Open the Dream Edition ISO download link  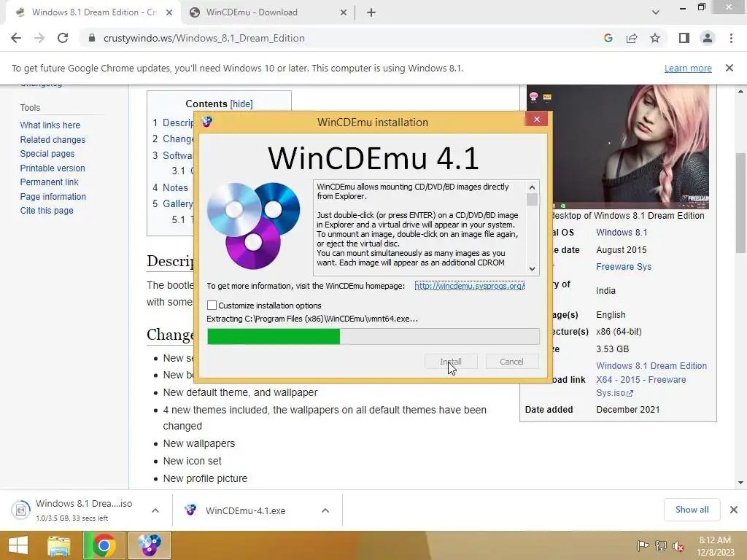tap(651, 379)
